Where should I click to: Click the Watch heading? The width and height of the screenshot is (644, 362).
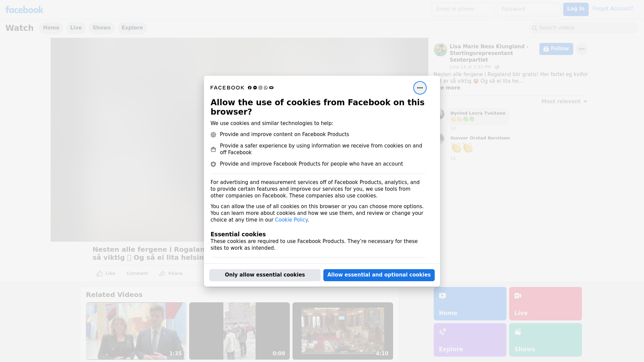pos(19,28)
